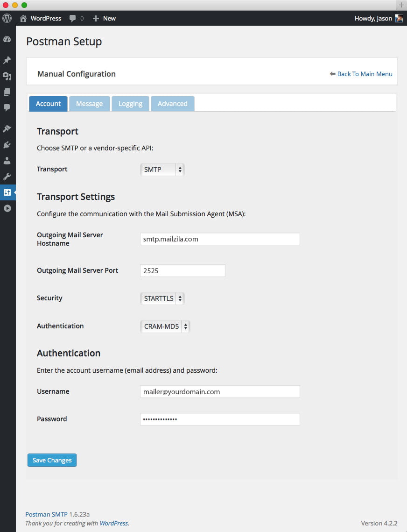The width and height of the screenshot is (407, 532).
Task: Click the plus icon next to New
Action: (96, 18)
